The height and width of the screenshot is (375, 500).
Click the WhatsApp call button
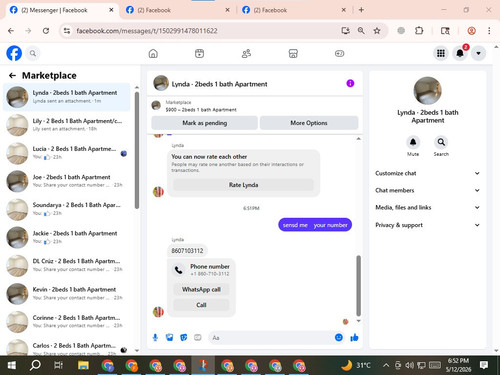pyautogui.click(x=201, y=289)
